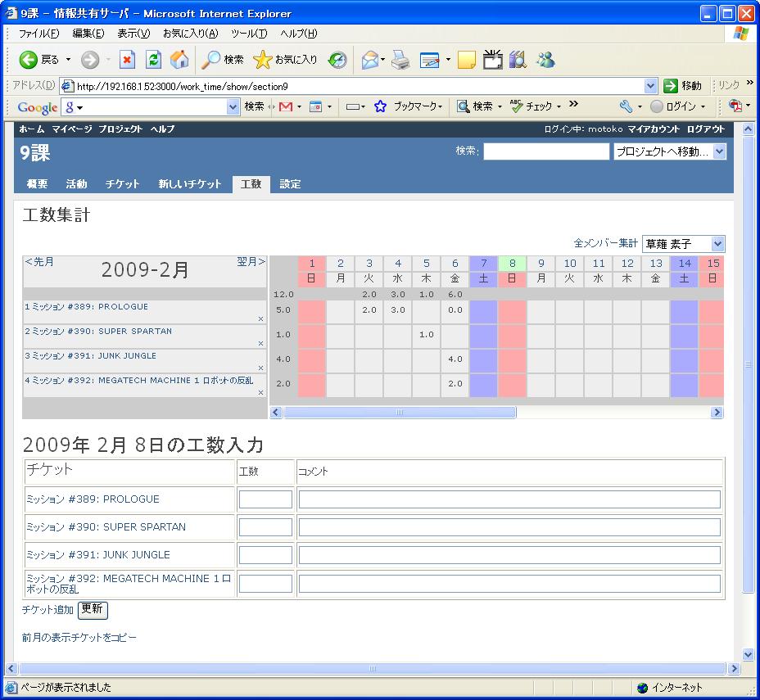Go to next month via 翌月> link
Image resolution: width=760 pixels, height=700 pixels.
pyautogui.click(x=251, y=262)
